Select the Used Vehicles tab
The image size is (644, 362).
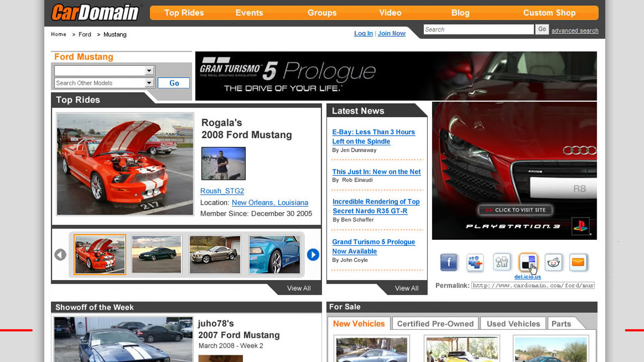click(x=513, y=324)
